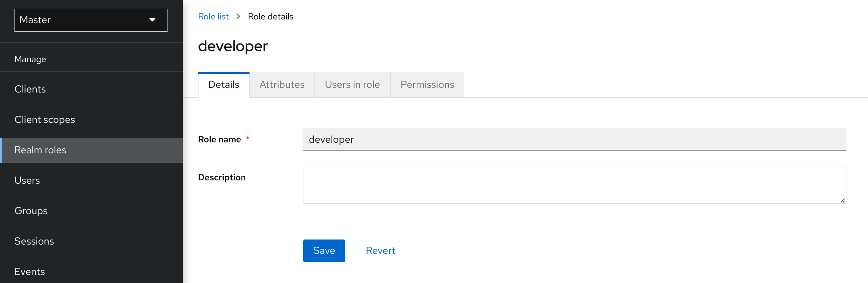Go to the Users section
868x283 pixels.
(x=27, y=180)
